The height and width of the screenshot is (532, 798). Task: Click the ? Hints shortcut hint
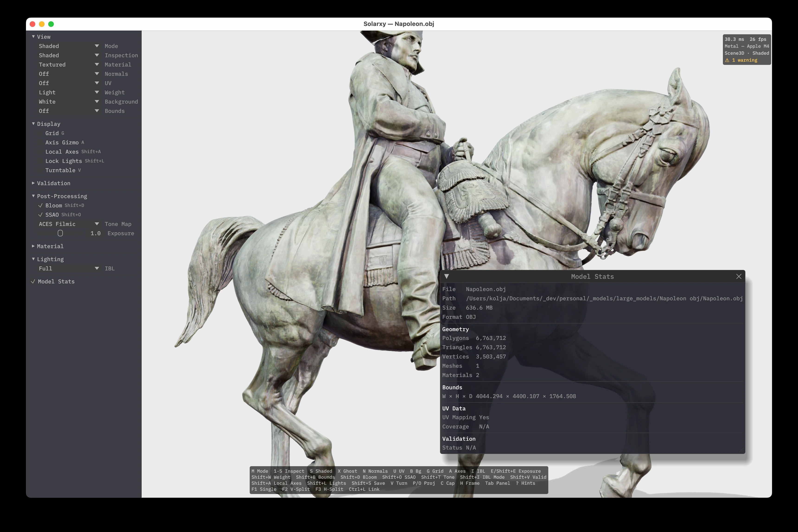pos(525,484)
